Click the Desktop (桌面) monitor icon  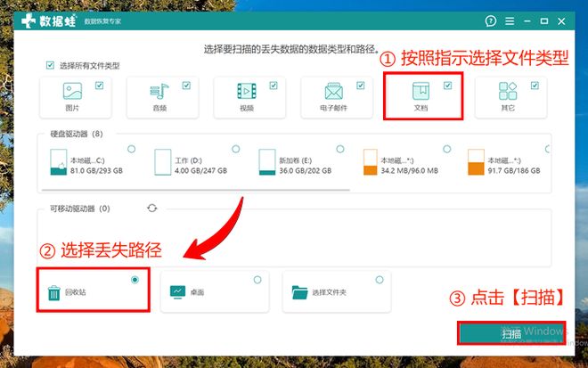[176, 291]
